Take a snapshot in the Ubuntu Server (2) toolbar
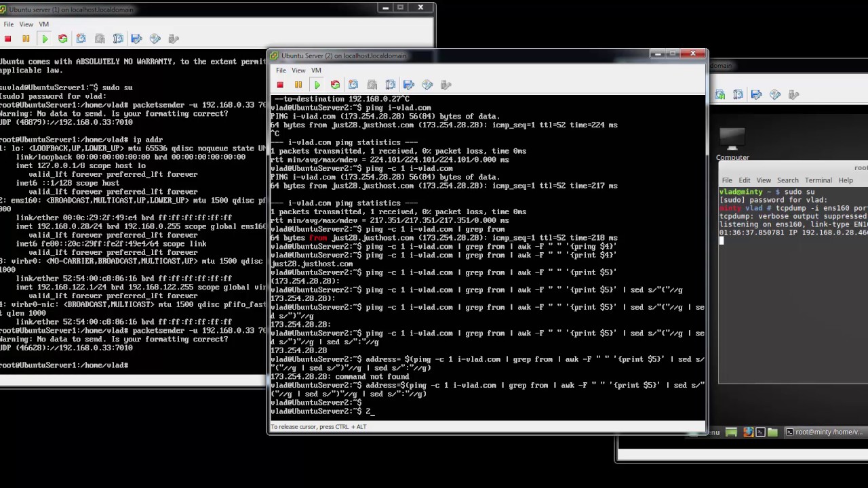This screenshot has width=868, height=488. pyautogui.click(x=353, y=85)
